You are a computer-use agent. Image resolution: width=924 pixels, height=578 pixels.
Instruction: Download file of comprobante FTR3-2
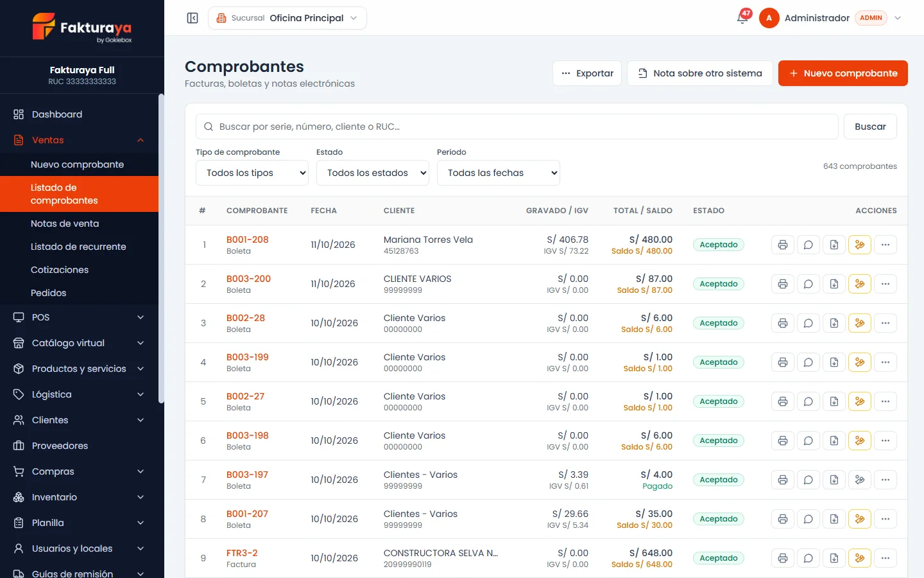tap(834, 558)
